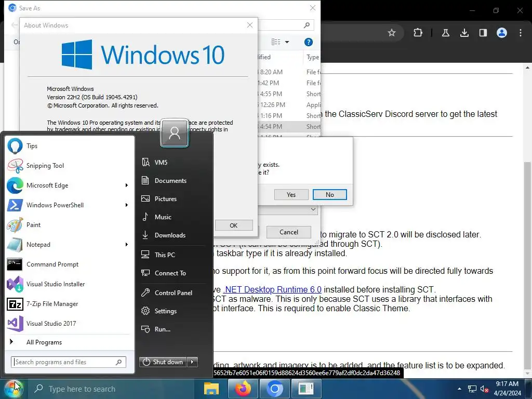The width and height of the screenshot is (532, 399).
Task: Open Chrome three-dot menu
Action: (x=521, y=33)
